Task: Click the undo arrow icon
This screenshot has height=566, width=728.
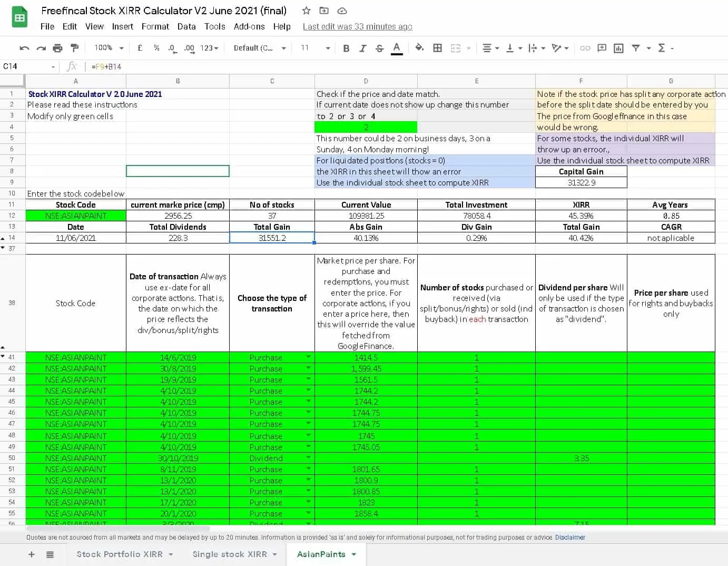Action: [x=24, y=48]
